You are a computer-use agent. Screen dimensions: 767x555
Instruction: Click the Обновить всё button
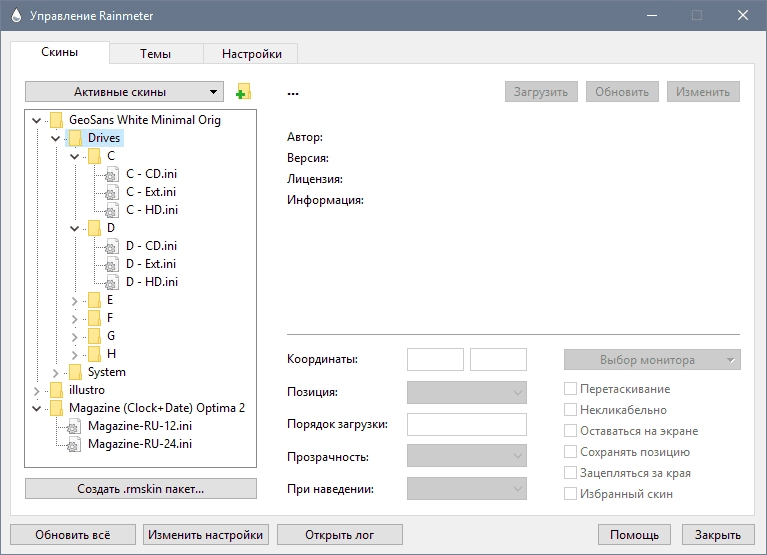(x=73, y=534)
